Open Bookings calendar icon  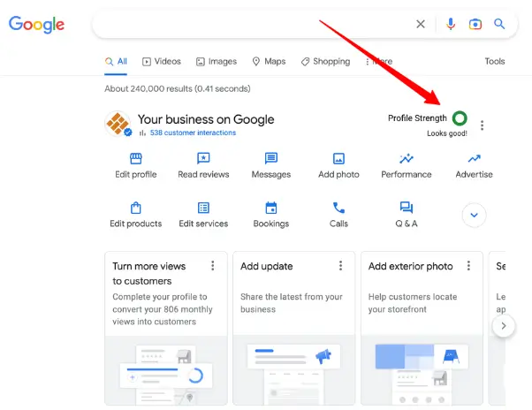[271, 208]
